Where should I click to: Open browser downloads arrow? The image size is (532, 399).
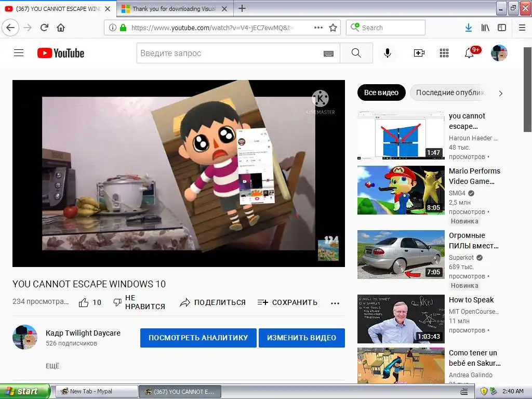[x=469, y=28]
